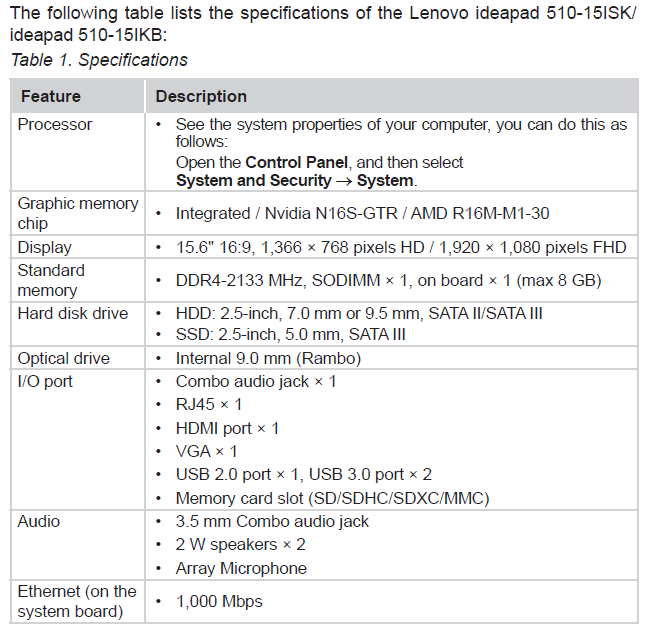This screenshot has height=632, width=649.
Task: Click the 1,000 Mbps Ethernet value
Action: point(219,601)
